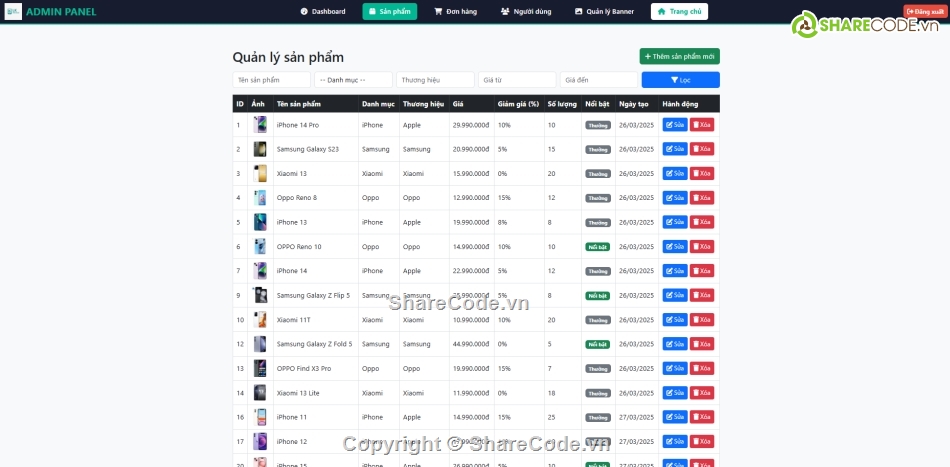950x467 pixels.
Task: Click the iPhone 14 Pro product thumbnail
Action: [x=260, y=125]
